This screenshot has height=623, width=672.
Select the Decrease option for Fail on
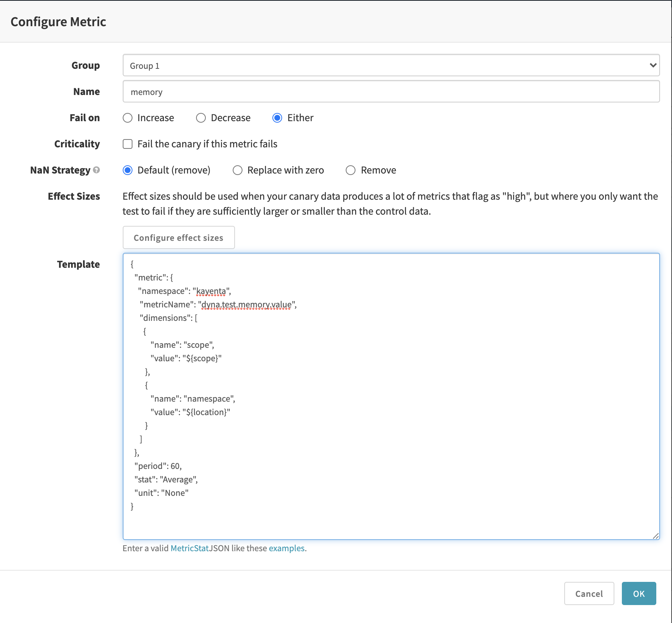click(x=201, y=118)
